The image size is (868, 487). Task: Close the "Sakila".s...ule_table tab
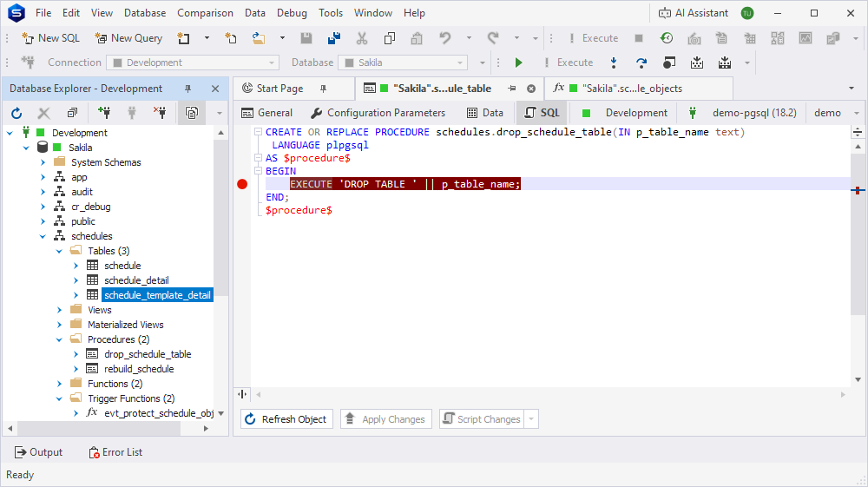(531, 89)
